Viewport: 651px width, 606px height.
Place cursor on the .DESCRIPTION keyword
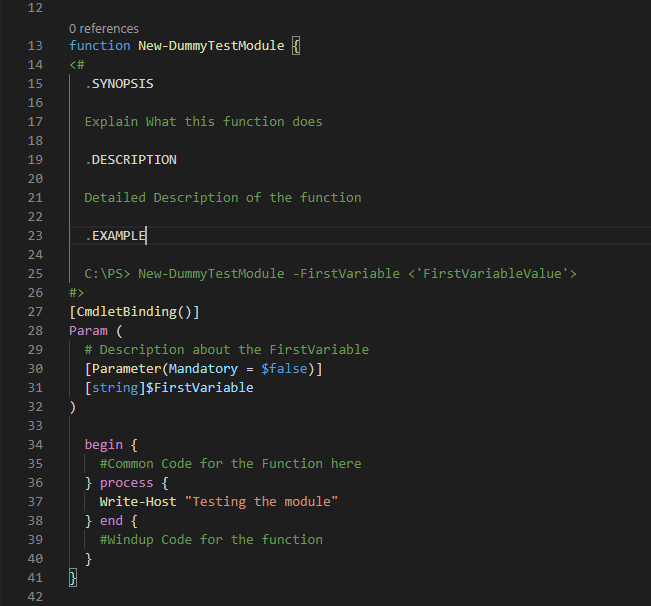pos(130,160)
